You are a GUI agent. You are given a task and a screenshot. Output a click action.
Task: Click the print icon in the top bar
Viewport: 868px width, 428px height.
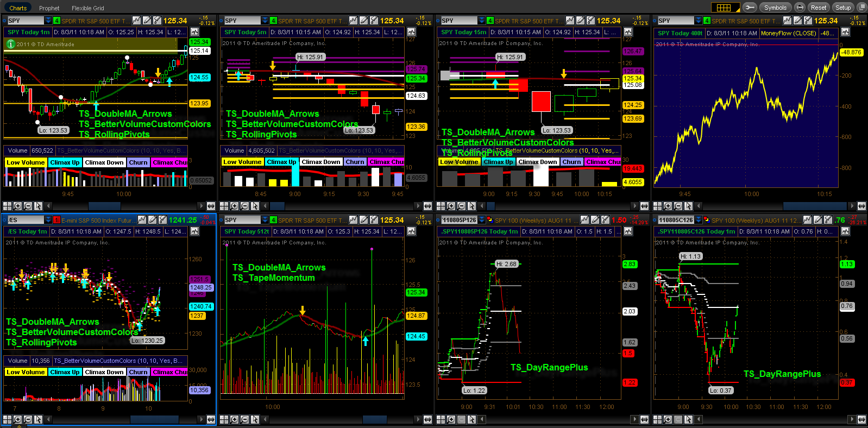tap(800, 8)
